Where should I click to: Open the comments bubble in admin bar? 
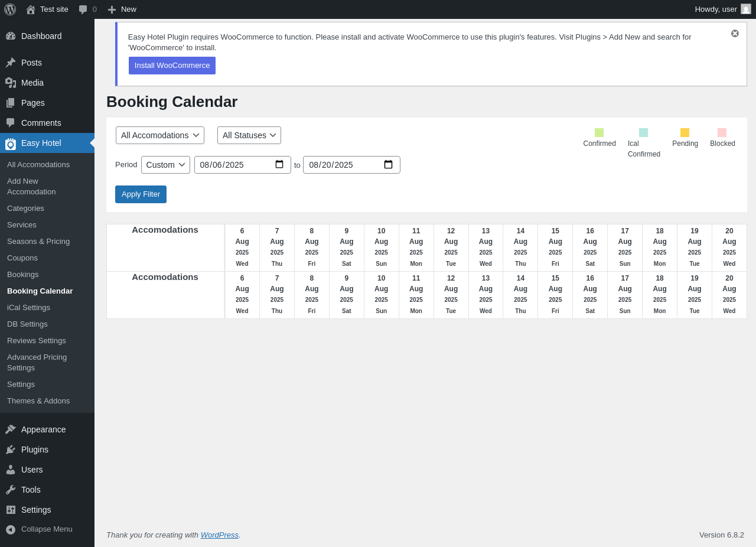[x=83, y=9]
